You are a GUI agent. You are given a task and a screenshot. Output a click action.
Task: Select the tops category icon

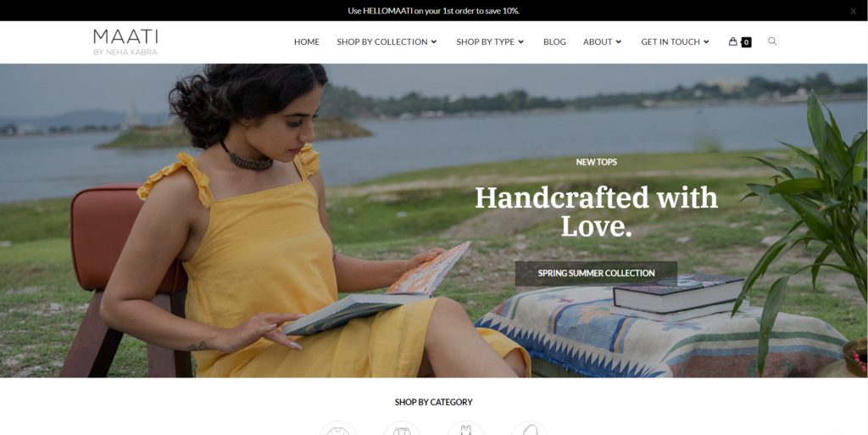click(338, 428)
